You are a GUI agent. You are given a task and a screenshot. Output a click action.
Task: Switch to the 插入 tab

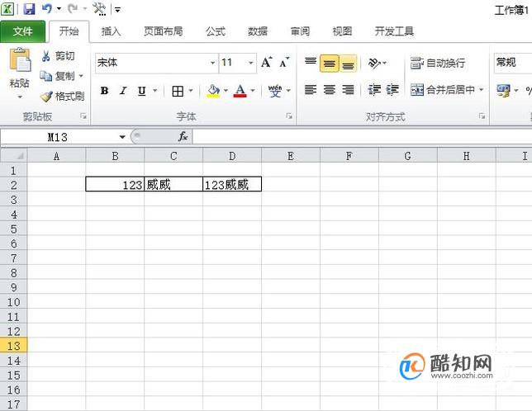(x=111, y=31)
